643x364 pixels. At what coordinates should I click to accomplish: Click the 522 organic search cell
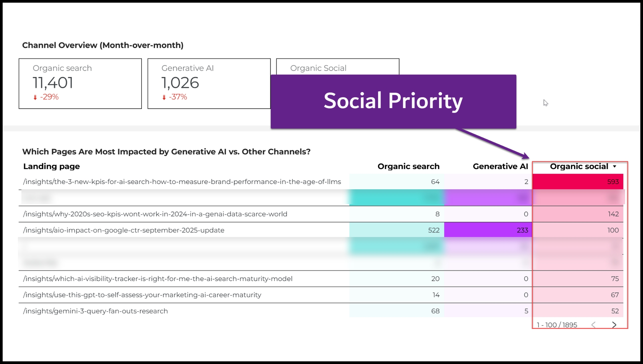[x=397, y=230]
